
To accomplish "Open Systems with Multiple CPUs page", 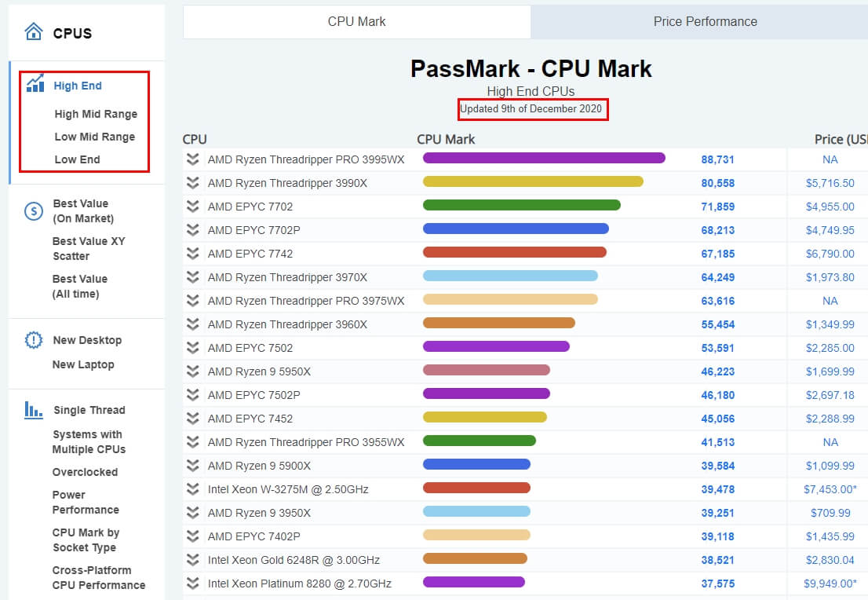I will click(x=89, y=442).
